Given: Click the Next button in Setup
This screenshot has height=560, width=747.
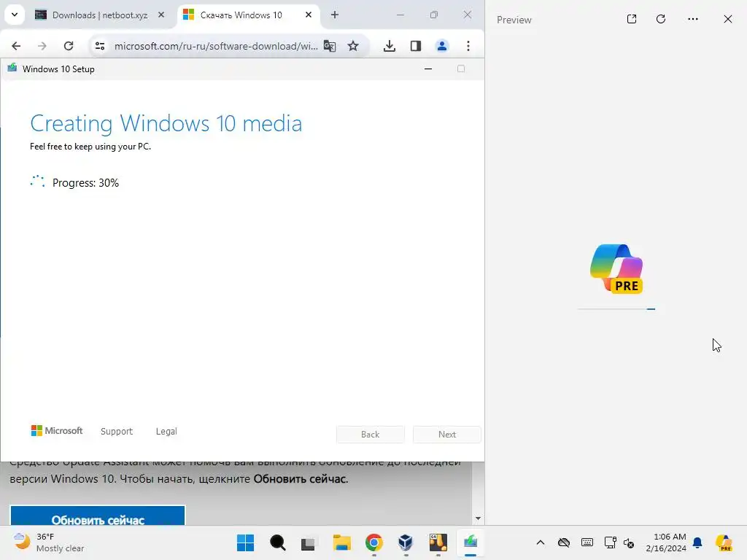Looking at the screenshot, I should pyautogui.click(x=447, y=435).
